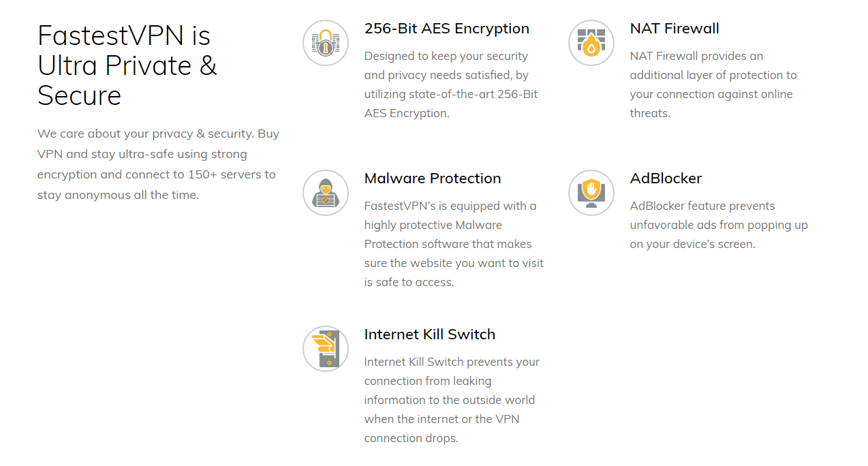Click the NAT Firewall description paragraph
868x466 pixels.
click(713, 84)
